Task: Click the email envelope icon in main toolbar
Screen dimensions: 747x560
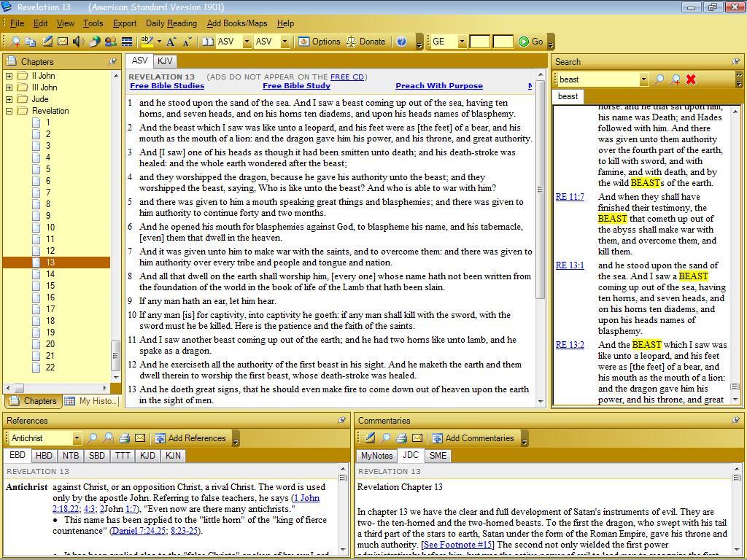Action: [x=63, y=42]
